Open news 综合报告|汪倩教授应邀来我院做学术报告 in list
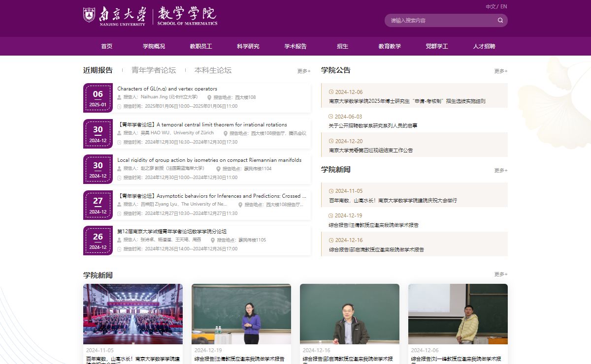 click(x=374, y=225)
